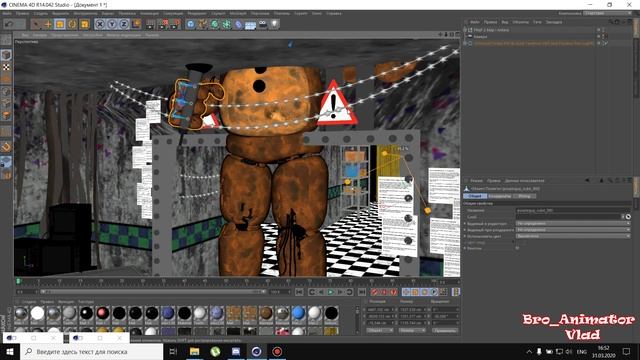640x360 pixels.
Task: Add a Cube primitive object
Action: (x=191, y=24)
